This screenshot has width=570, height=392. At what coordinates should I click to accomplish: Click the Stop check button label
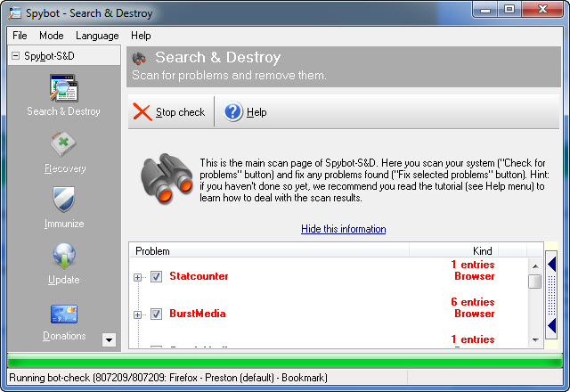tap(180, 112)
